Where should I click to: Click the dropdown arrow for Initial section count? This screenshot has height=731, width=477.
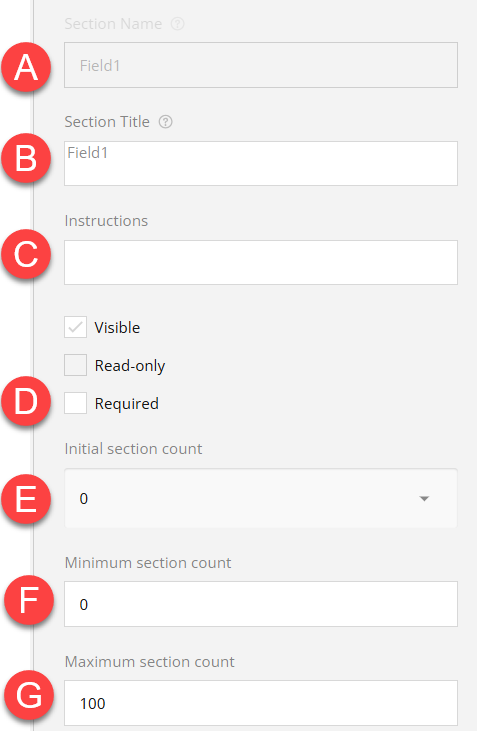coord(424,499)
